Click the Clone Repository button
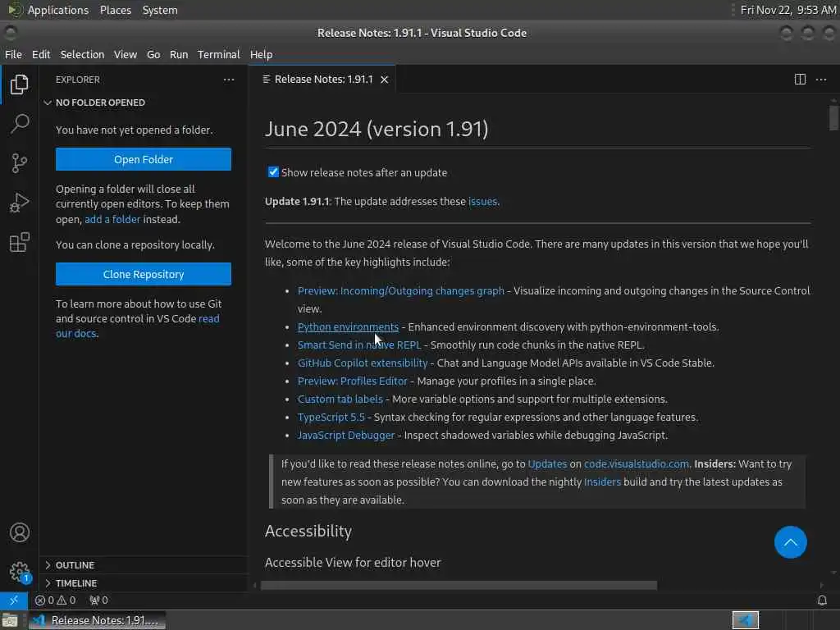Screen dimensions: 840x630 click(x=143, y=274)
